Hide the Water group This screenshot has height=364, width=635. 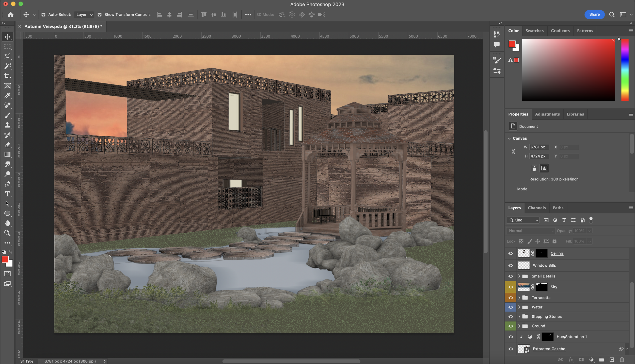pos(511,307)
